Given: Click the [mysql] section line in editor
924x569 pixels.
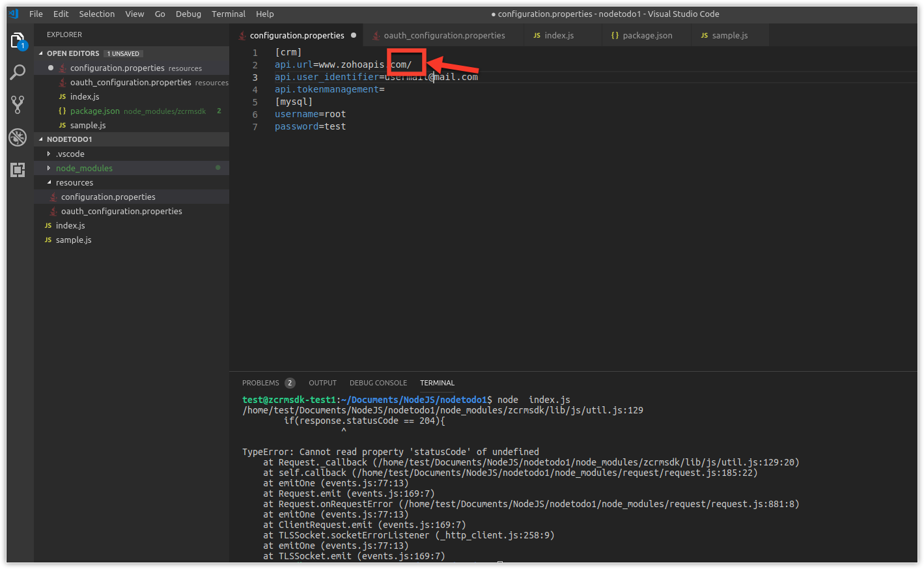Looking at the screenshot, I should (x=294, y=102).
